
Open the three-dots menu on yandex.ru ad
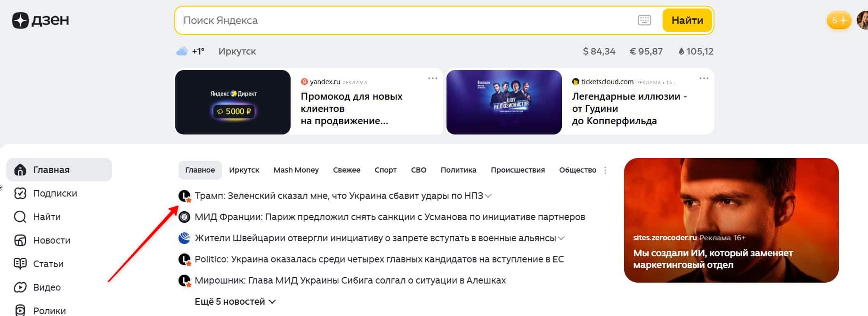(433, 79)
